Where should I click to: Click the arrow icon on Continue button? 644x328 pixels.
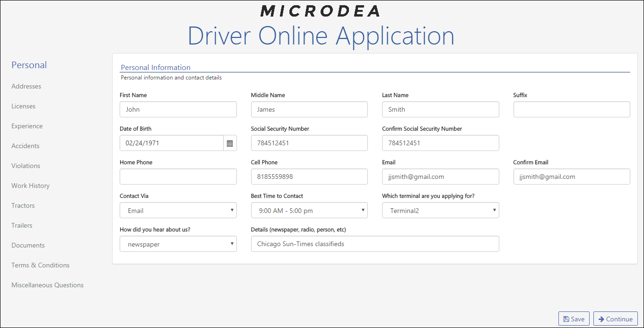[601, 319]
